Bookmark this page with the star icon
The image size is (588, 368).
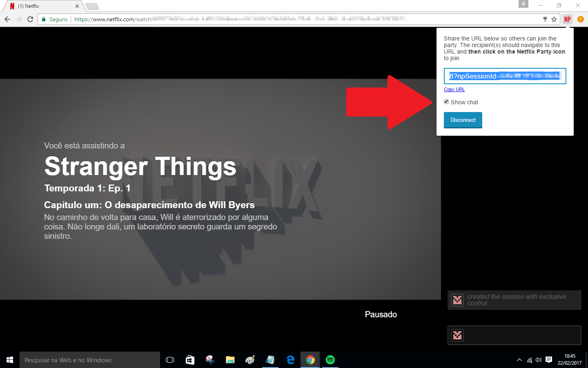[x=554, y=19]
